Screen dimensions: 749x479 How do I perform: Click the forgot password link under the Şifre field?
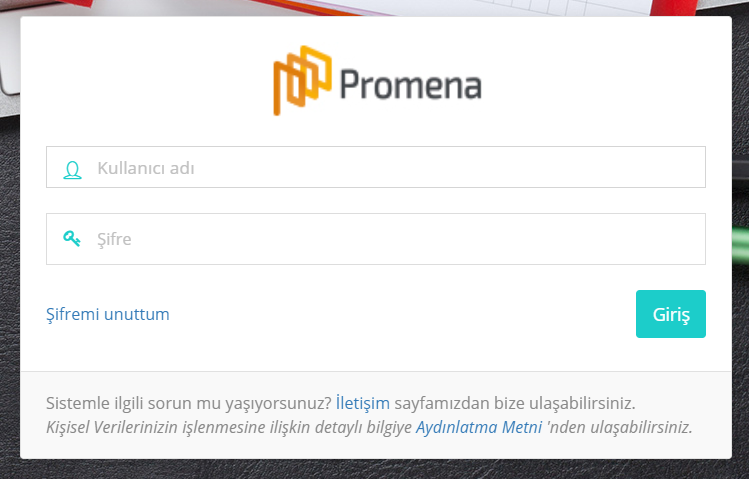tap(107, 314)
